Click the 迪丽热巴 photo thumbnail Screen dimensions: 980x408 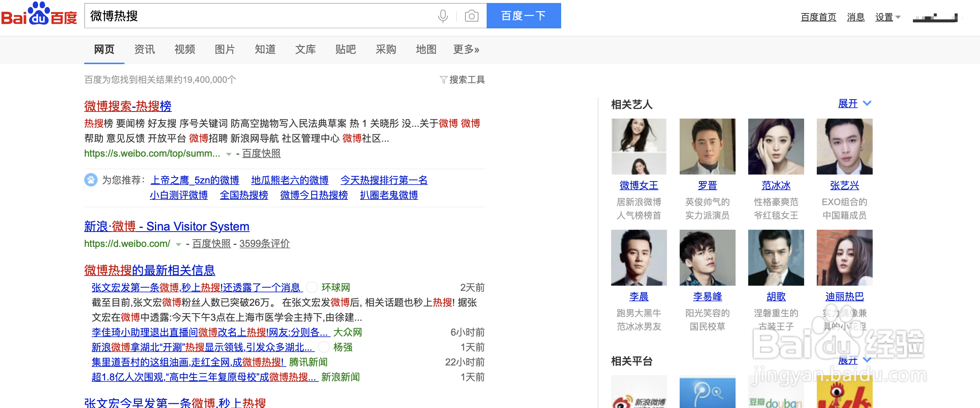tap(844, 258)
